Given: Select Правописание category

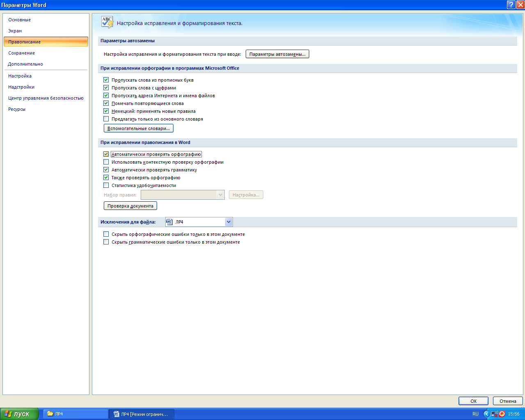Looking at the screenshot, I should [46, 42].
